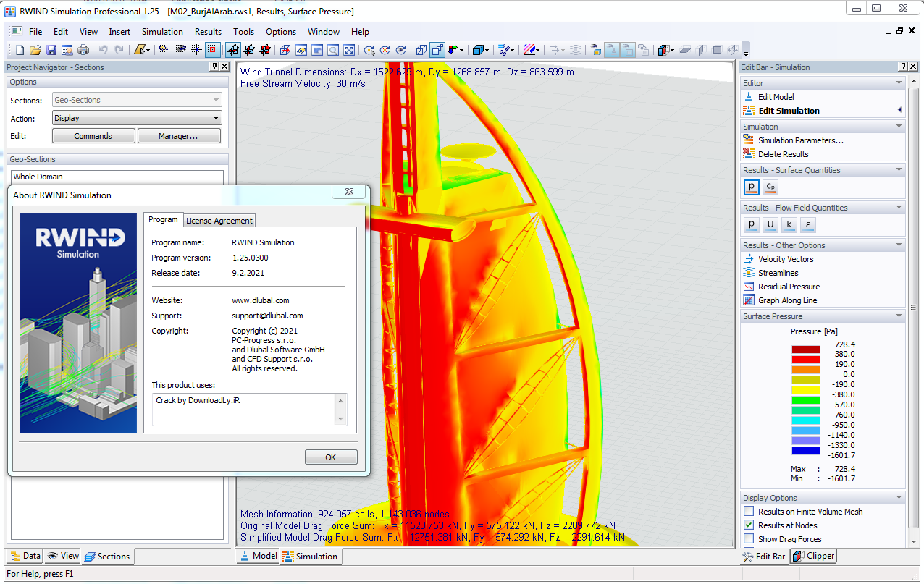Show the turbulence dissipation ε quantity

click(808, 225)
